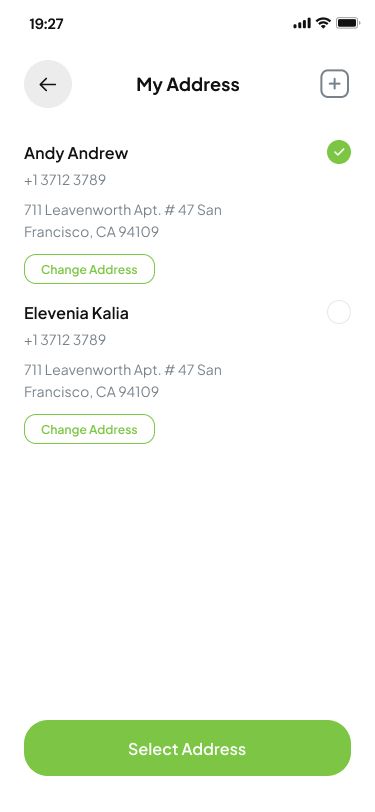
Task: Tap the Wi-Fi status icon
Action: (323, 23)
